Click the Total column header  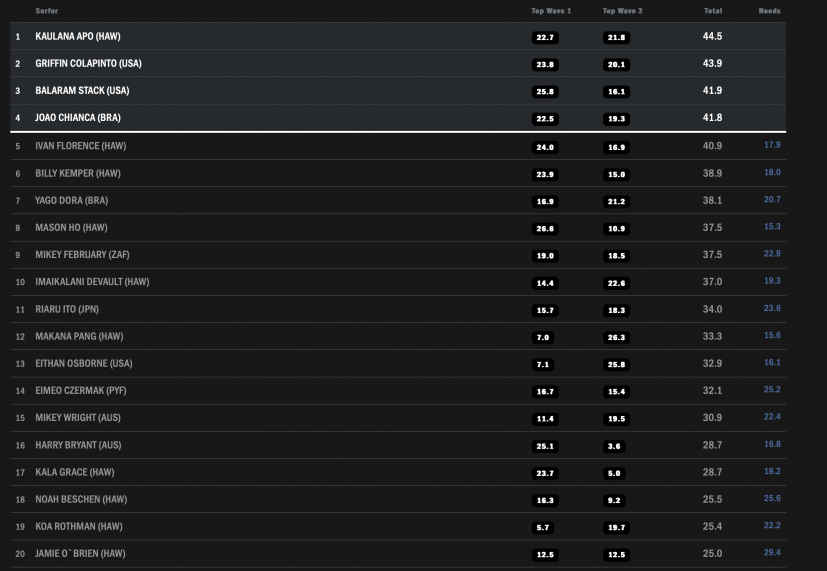(713, 11)
